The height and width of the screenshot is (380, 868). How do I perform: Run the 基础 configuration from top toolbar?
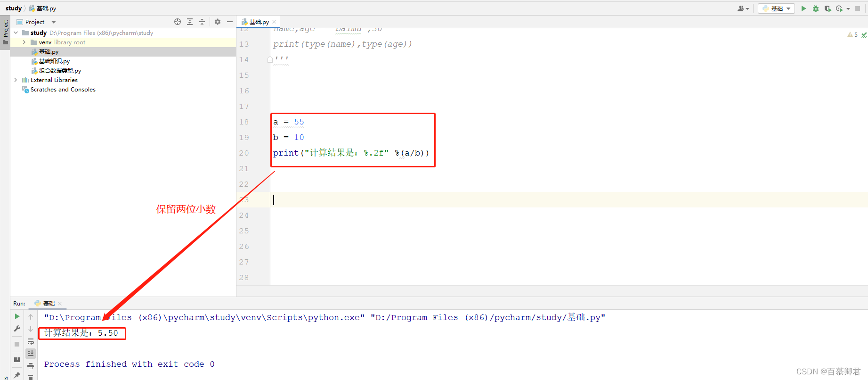point(803,8)
